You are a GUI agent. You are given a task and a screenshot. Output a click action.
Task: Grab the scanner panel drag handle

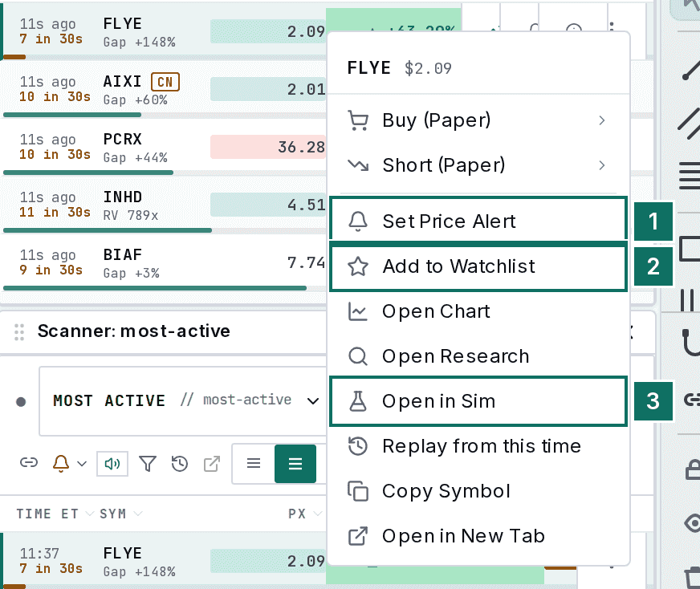pos(19,332)
